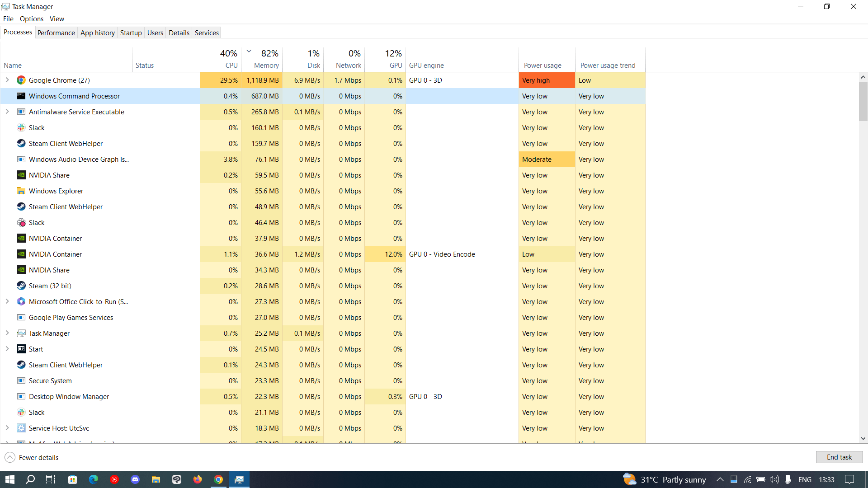Click the scrollbar down arrow
The width and height of the screenshot is (868, 488).
click(x=863, y=438)
